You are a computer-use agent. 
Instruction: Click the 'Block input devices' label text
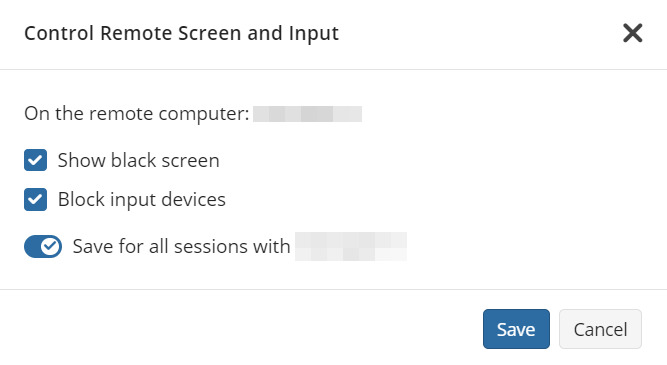click(142, 200)
